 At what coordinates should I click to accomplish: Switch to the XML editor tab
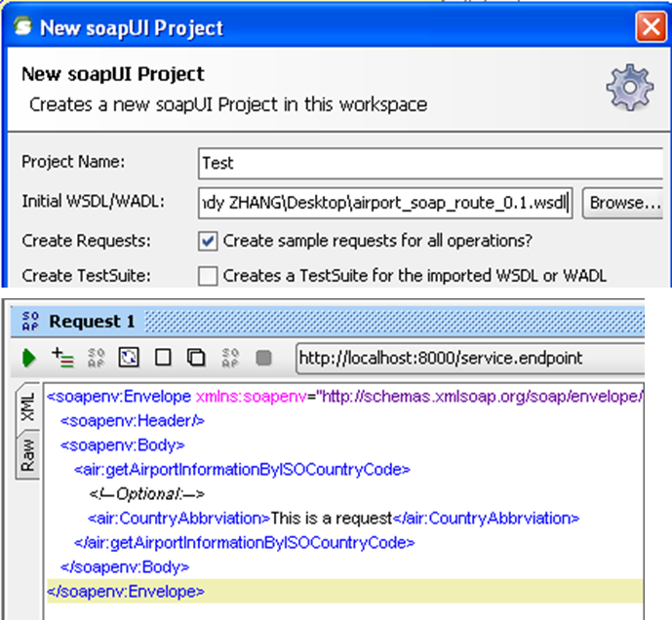[x=27, y=410]
